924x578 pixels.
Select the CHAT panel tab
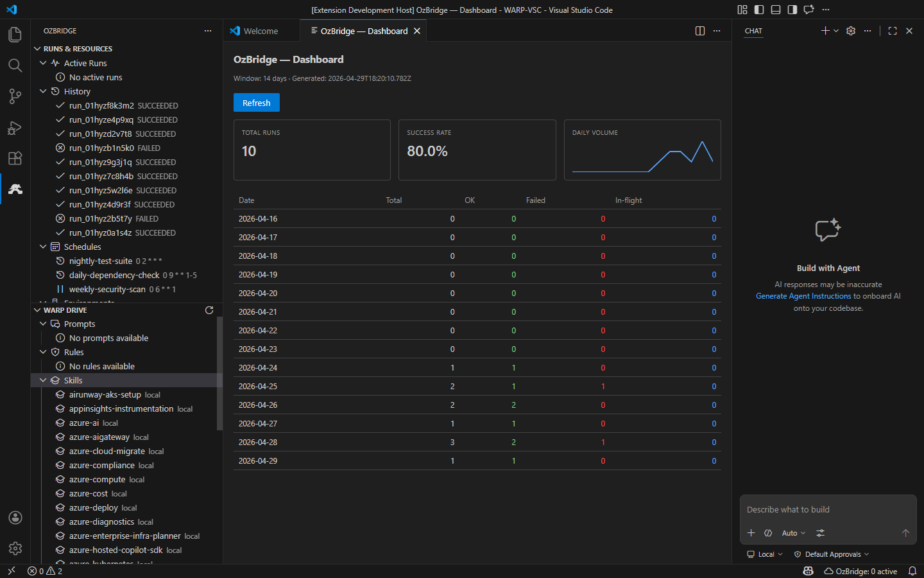[x=753, y=31]
